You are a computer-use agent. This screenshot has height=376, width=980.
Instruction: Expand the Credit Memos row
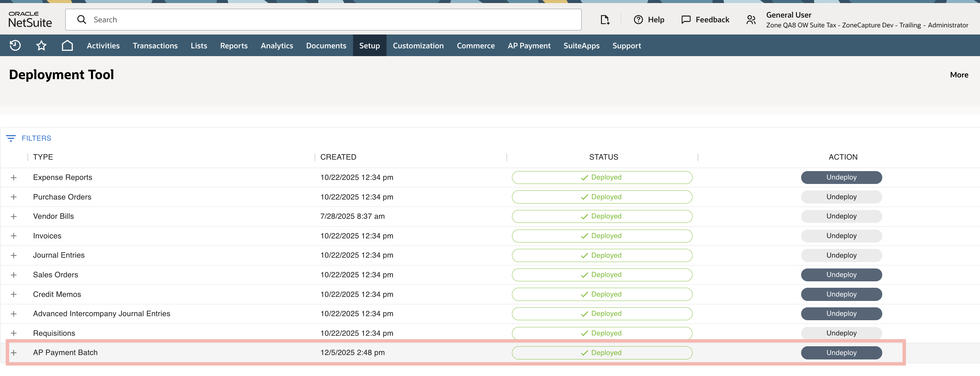tap(14, 295)
